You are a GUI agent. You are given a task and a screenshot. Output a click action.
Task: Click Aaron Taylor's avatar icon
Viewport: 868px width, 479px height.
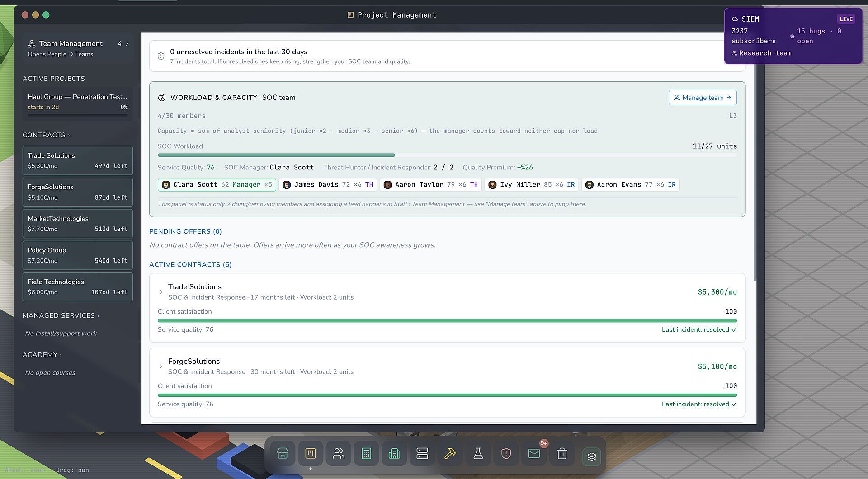(387, 185)
